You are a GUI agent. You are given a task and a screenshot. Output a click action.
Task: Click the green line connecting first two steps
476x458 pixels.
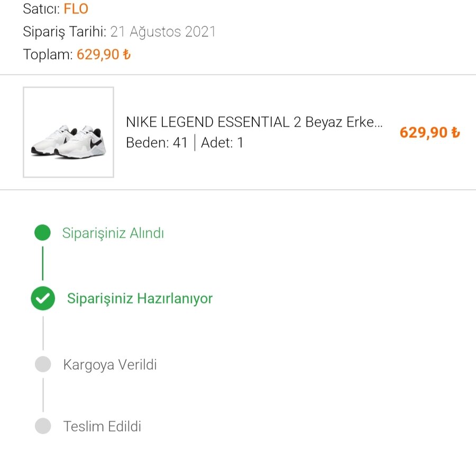43,263
